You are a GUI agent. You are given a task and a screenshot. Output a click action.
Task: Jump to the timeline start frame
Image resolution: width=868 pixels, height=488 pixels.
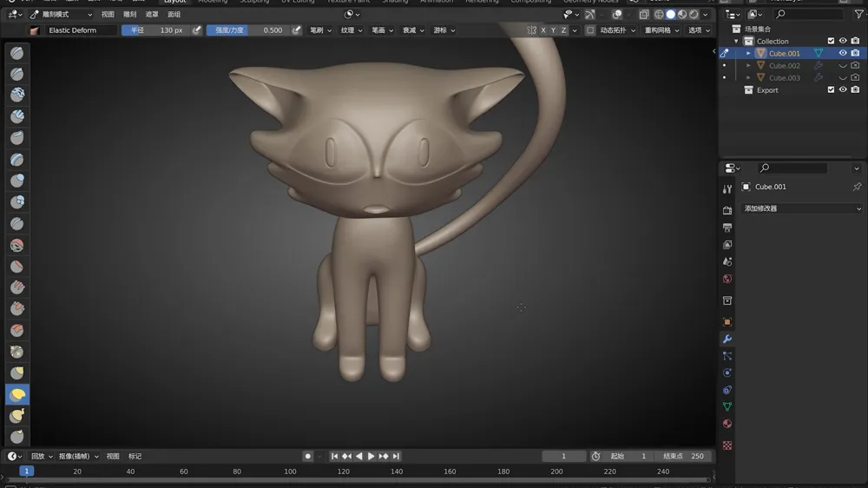[334, 457]
